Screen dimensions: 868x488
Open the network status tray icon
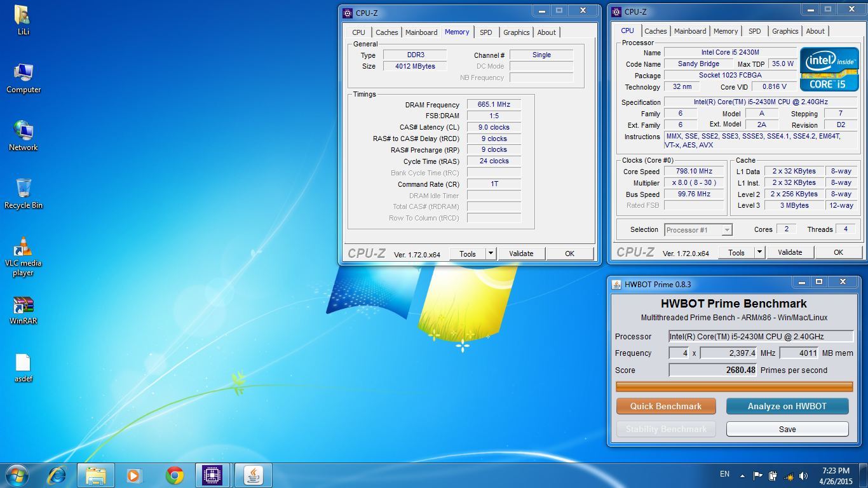pos(789,475)
